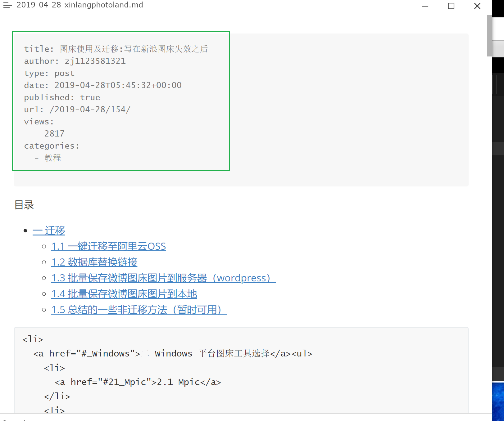Click the '目录' heading text
This screenshot has width=504, height=421.
[x=24, y=205]
